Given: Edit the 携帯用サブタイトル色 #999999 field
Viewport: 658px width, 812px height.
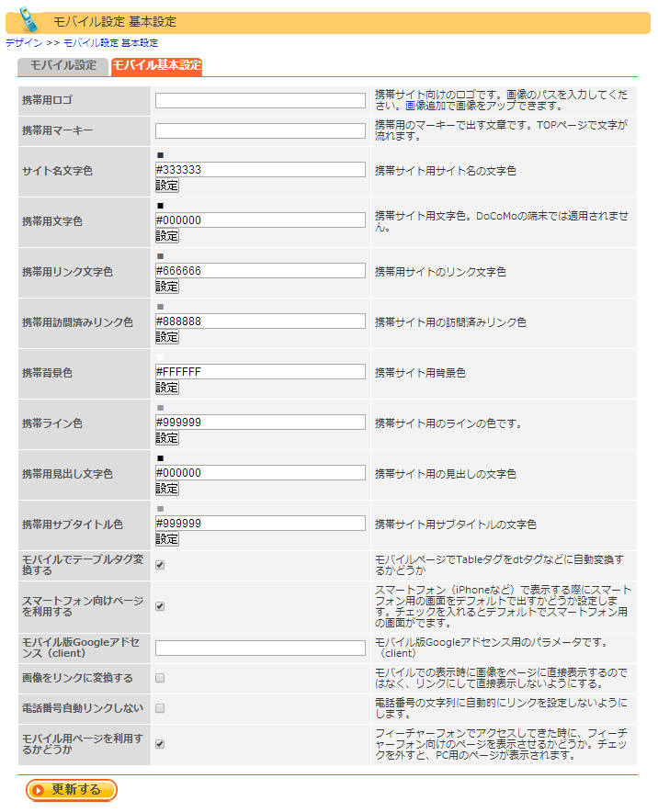Looking at the screenshot, I should pos(260,523).
